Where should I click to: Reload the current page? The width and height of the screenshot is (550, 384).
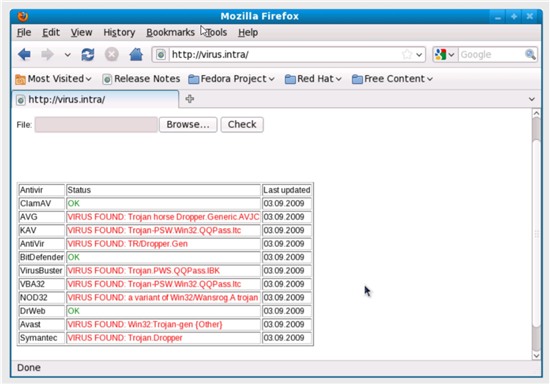(x=88, y=55)
